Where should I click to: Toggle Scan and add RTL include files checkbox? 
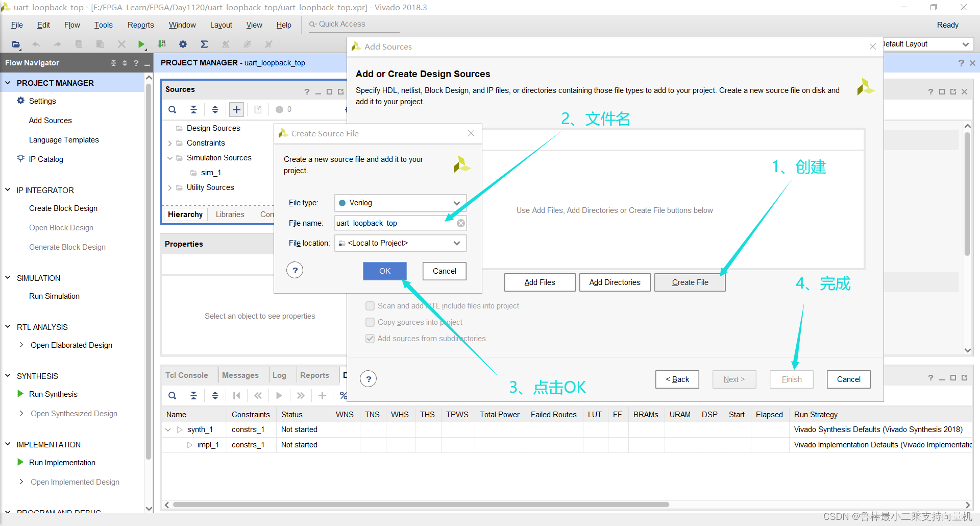370,306
